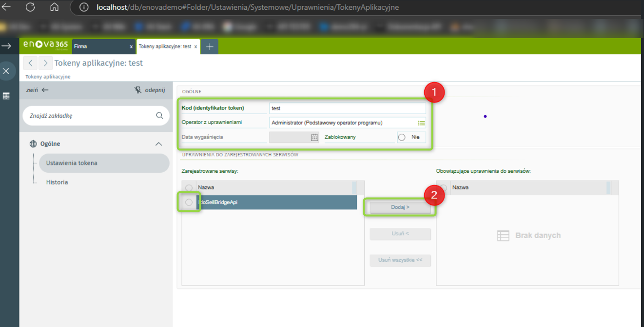Expand the left menu arrow icon
The image size is (644, 327).
(6, 46)
